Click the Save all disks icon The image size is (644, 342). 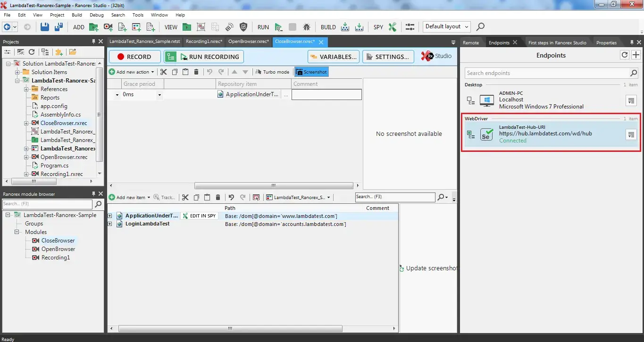pos(59,27)
